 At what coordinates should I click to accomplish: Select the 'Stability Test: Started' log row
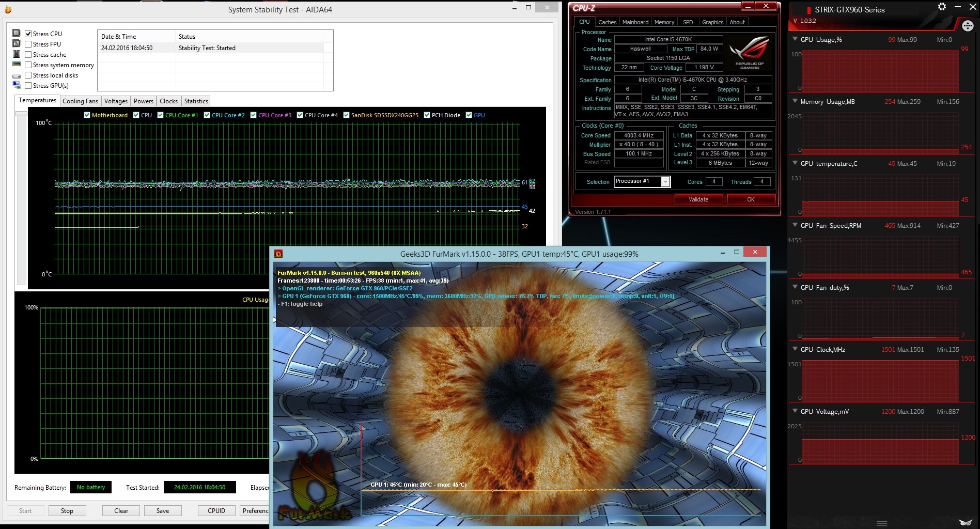(x=211, y=48)
